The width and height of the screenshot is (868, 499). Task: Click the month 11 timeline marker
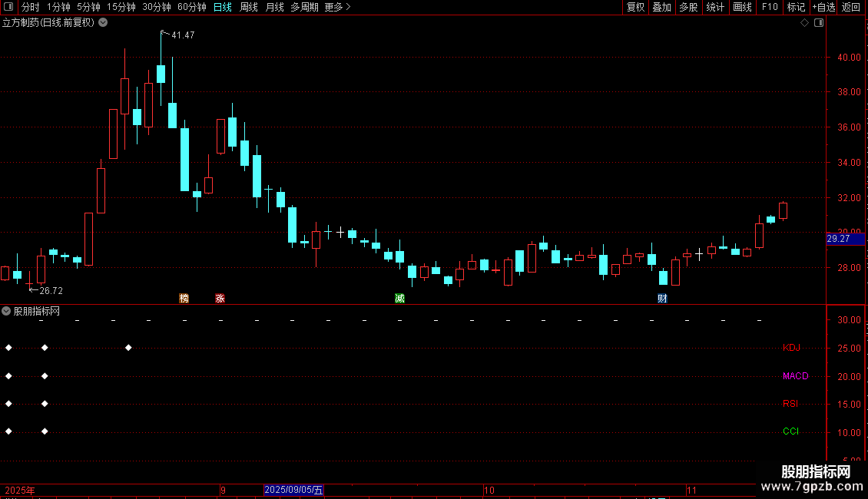[691, 490]
